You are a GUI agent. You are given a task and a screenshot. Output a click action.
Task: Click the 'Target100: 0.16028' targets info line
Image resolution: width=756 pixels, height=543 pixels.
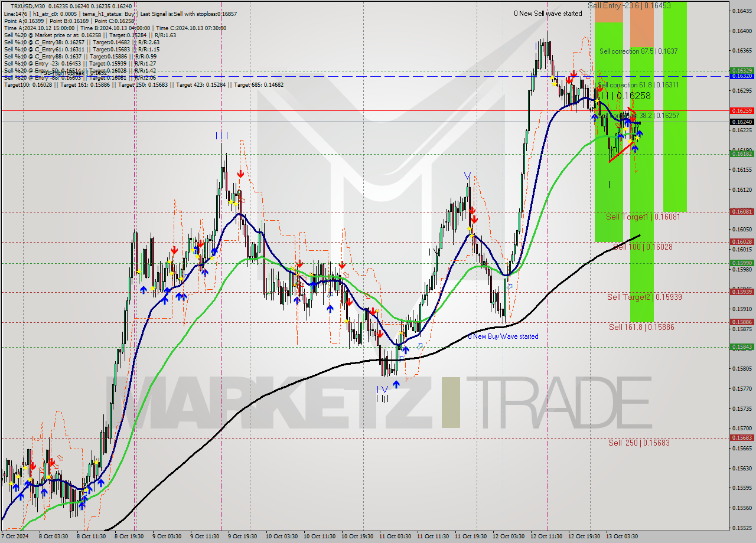pyautogui.click(x=144, y=85)
